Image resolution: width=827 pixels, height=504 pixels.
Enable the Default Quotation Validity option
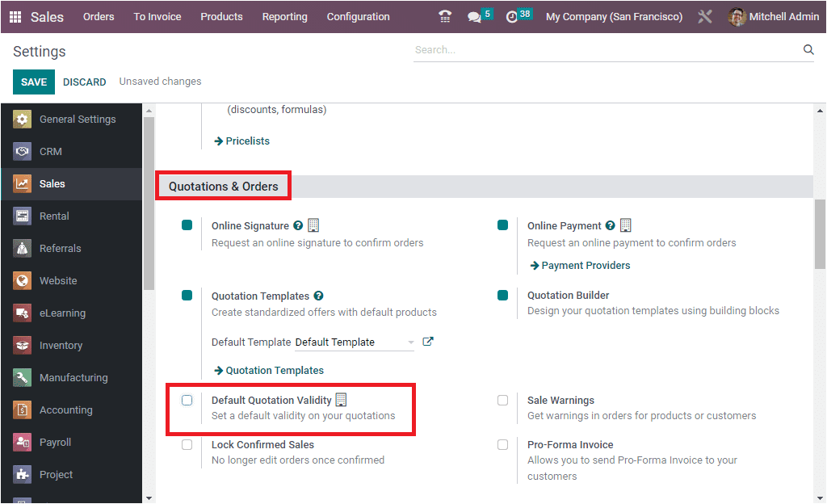187,400
